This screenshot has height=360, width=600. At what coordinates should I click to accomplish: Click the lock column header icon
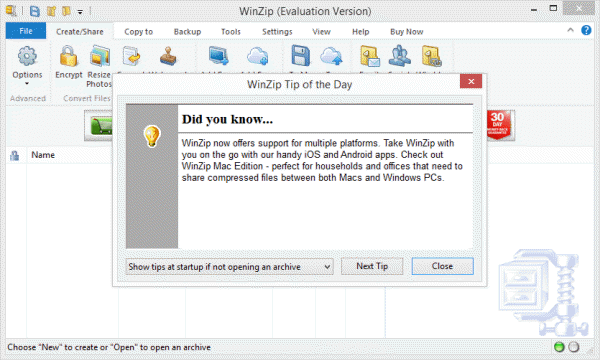[x=15, y=155]
